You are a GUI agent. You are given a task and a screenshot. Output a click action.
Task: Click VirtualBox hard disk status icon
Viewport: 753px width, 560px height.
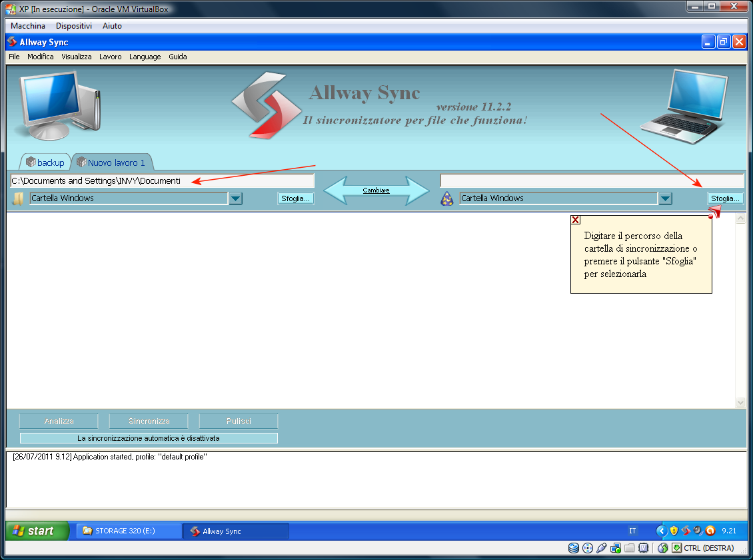pos(573,548)
